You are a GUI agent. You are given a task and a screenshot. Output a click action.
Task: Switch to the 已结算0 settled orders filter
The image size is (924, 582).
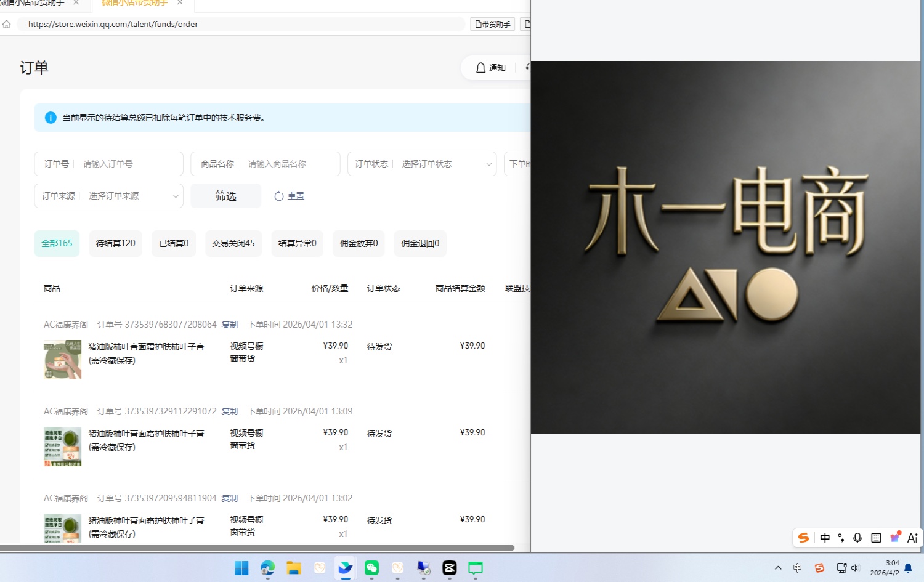coord(173,243)
